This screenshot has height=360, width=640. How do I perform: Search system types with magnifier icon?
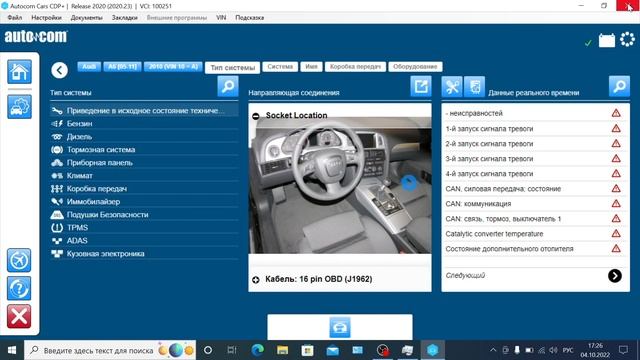[228, 86]
